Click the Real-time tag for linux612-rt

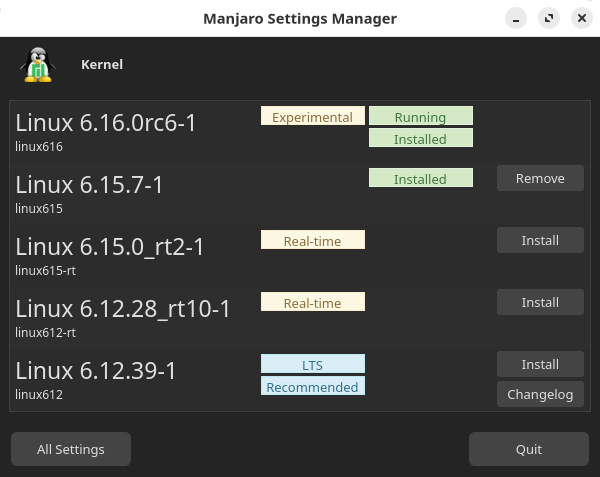tap(313, 302)
